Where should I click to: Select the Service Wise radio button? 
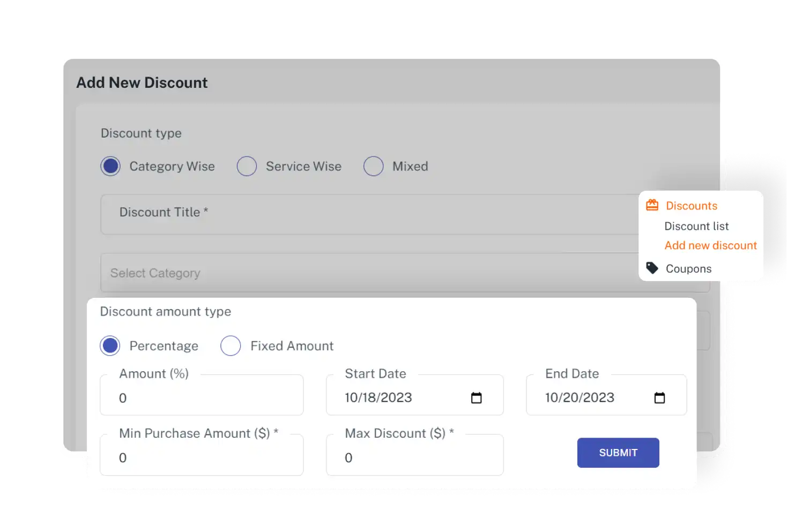247,166
